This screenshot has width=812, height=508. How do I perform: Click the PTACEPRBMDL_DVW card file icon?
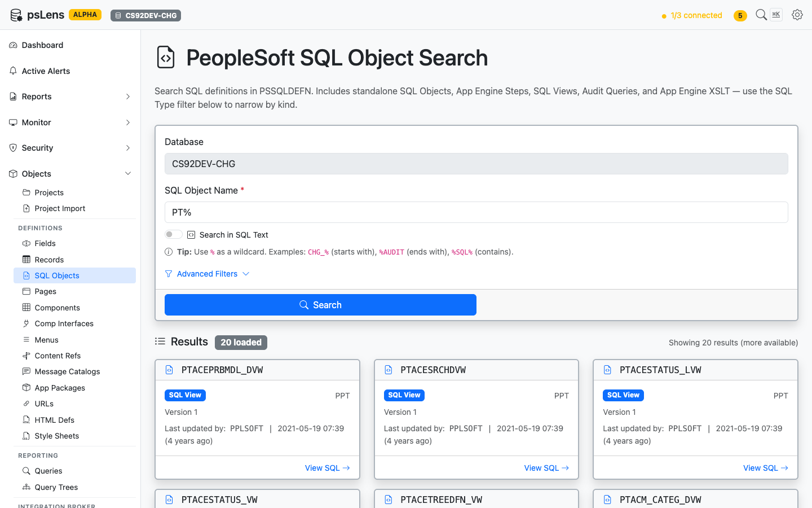click(x=169, y=370)
